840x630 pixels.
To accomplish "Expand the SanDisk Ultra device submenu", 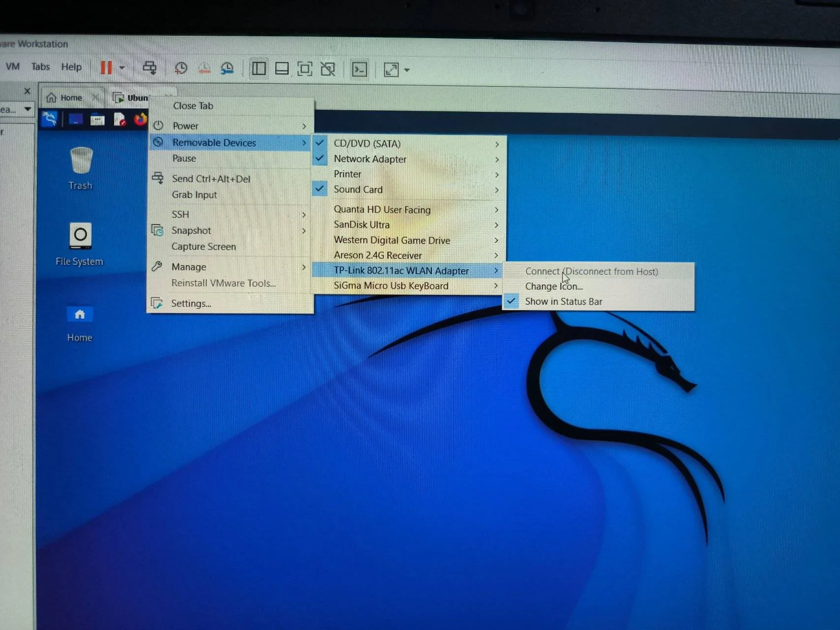I will pyautogui.click(x=409, y=225).
